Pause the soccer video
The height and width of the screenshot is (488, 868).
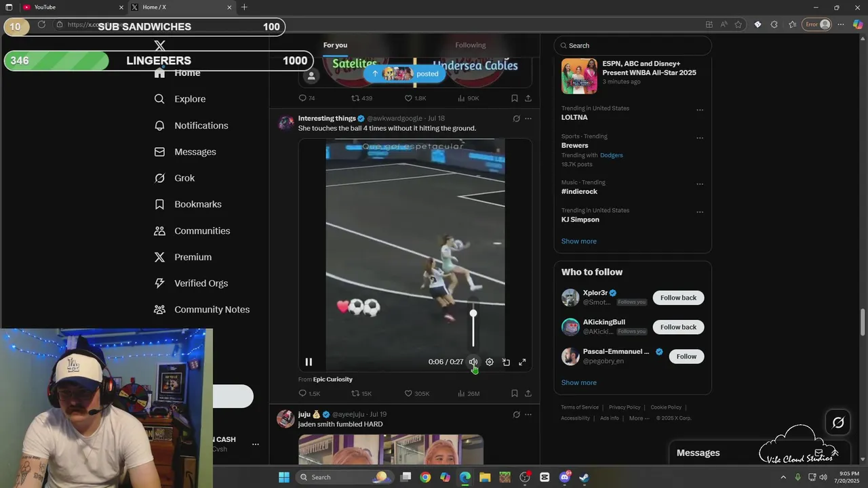(x=309, y=362)
